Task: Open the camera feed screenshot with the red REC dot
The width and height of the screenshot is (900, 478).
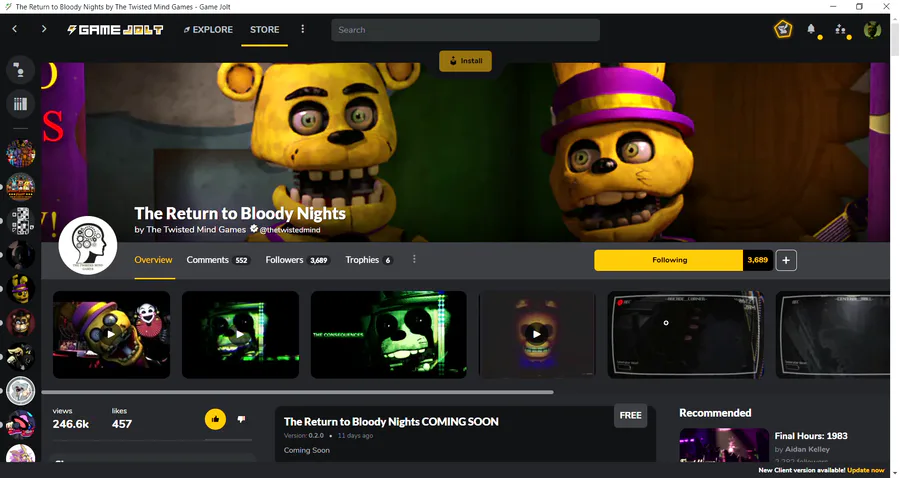Action: coord(686,335)
